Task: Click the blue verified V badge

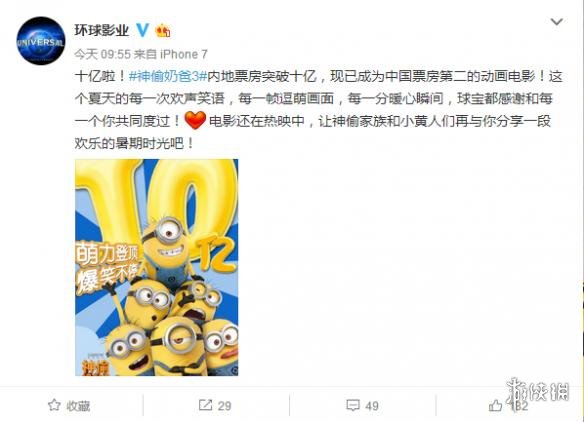Action: click(x=143, y=30)
